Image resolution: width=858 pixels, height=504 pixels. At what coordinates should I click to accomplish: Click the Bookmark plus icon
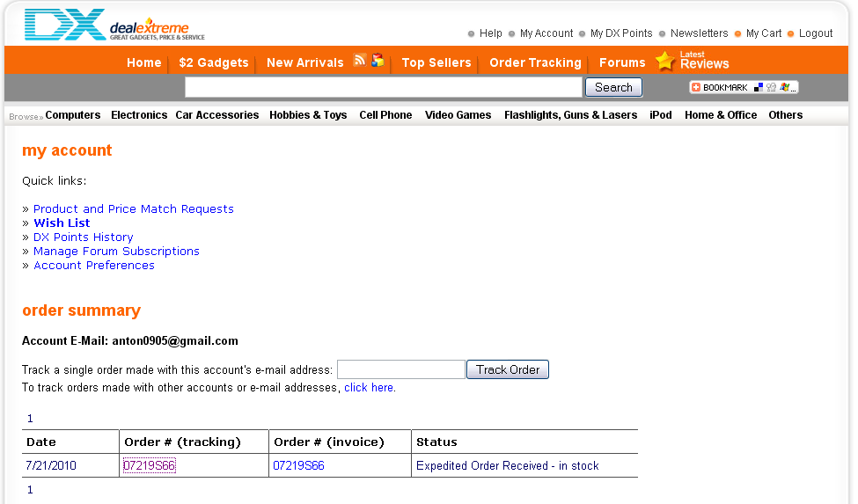coord(696,87)
